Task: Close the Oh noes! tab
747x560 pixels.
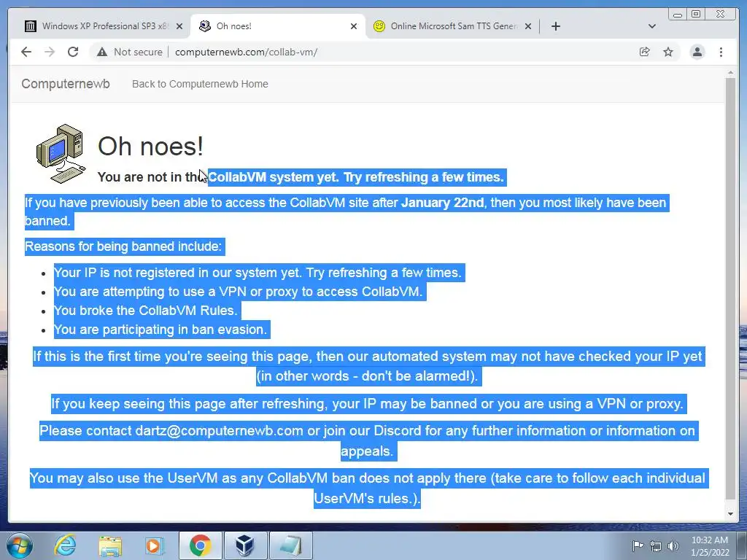Action: (x=354, y=26)
